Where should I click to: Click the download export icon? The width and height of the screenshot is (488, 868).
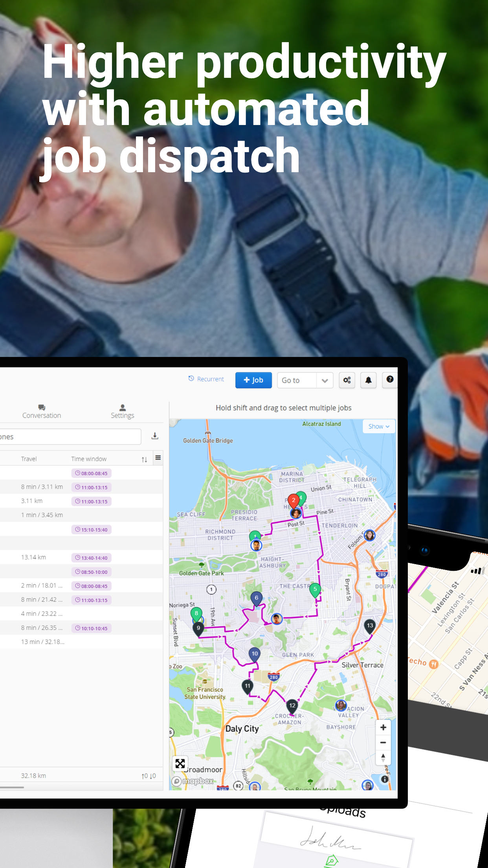pos(155,436)
